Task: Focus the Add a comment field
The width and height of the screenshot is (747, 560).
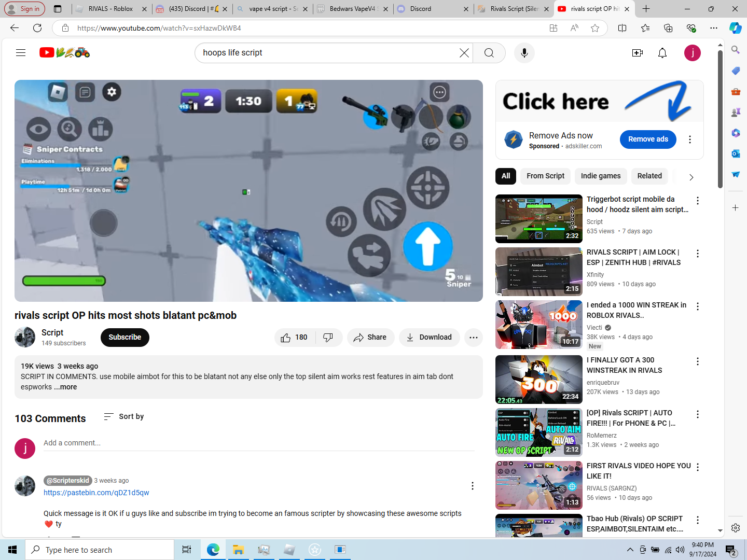Action: (259, 443)
